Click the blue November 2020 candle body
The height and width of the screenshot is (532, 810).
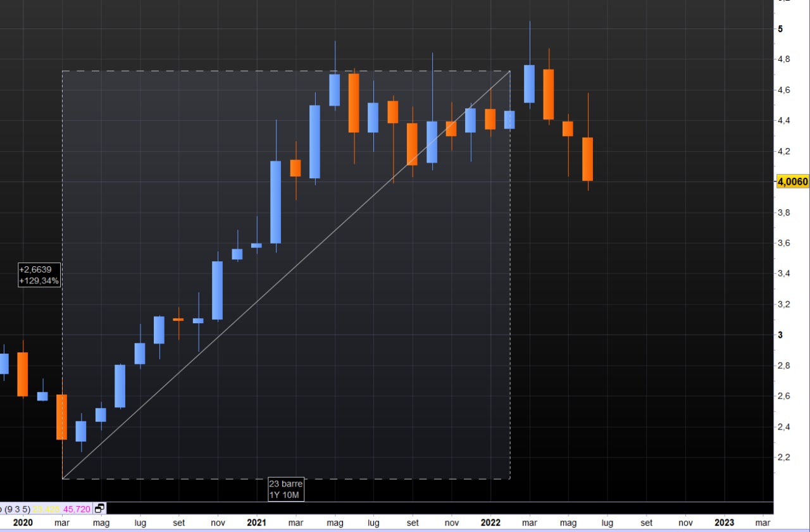point(217,290)
